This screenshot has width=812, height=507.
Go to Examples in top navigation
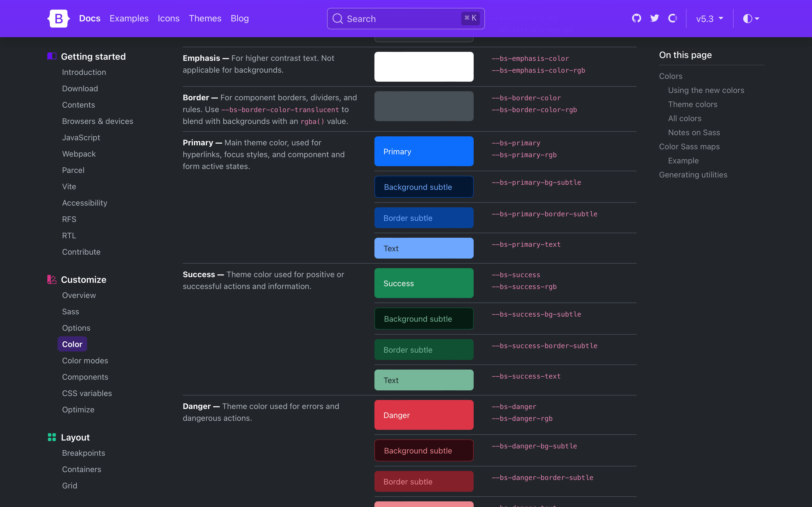(129, 18)
